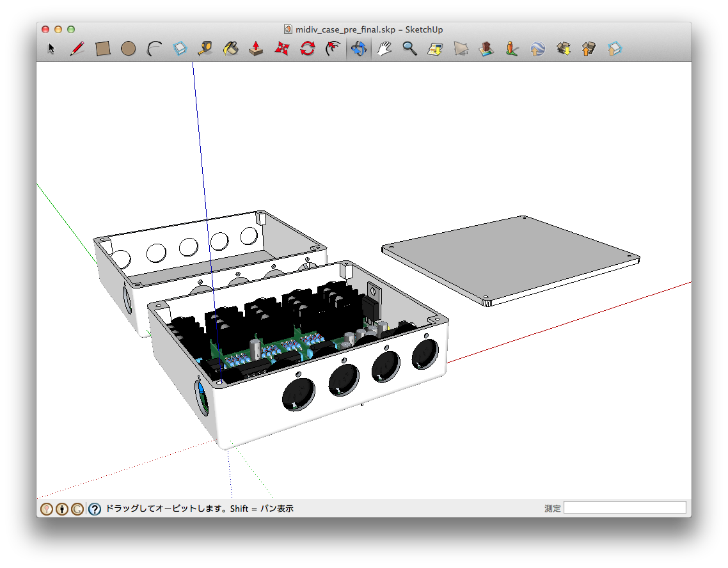Select the arrow Select tool
728x568 pixels.
click(x=52, y=49)
